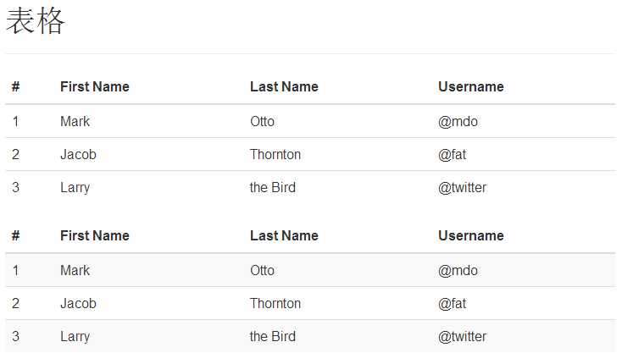Select Otto cell in the top table
The image size is (622, 364).
[262, 121]
